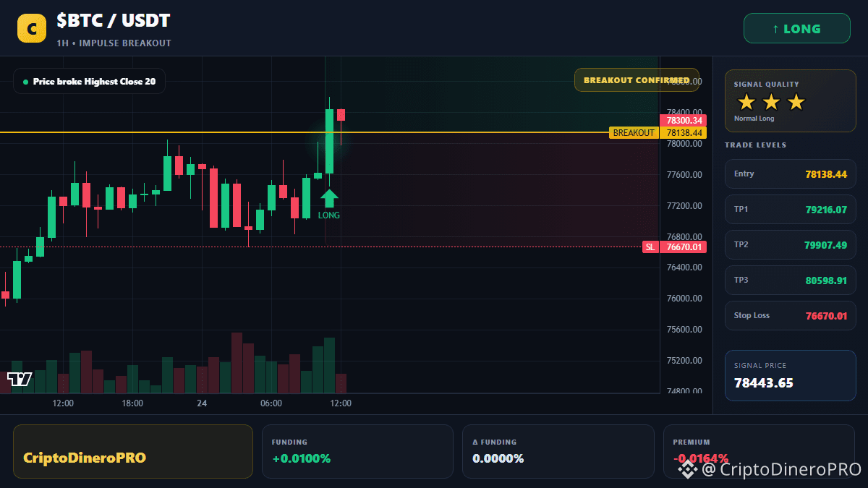Click the CriptoDineroPRO brand card
868x488 pixels.
pyautogui.click(x=133, y=451)
